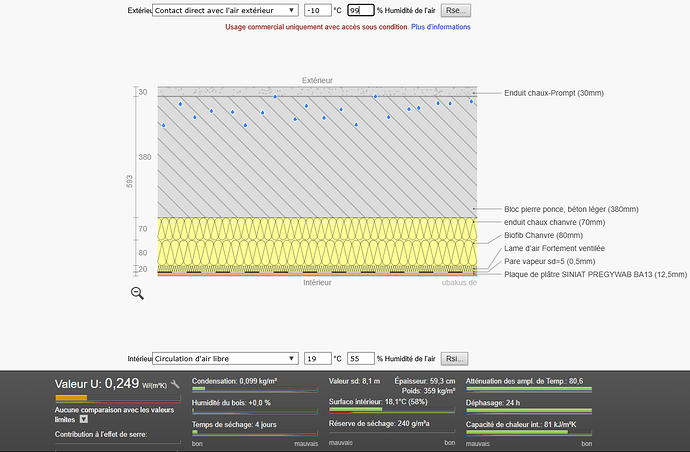Click the zoom-out magnifier icon below the diagram
The height and width of the screenshot is (452, 690).
tap(137, 293)
